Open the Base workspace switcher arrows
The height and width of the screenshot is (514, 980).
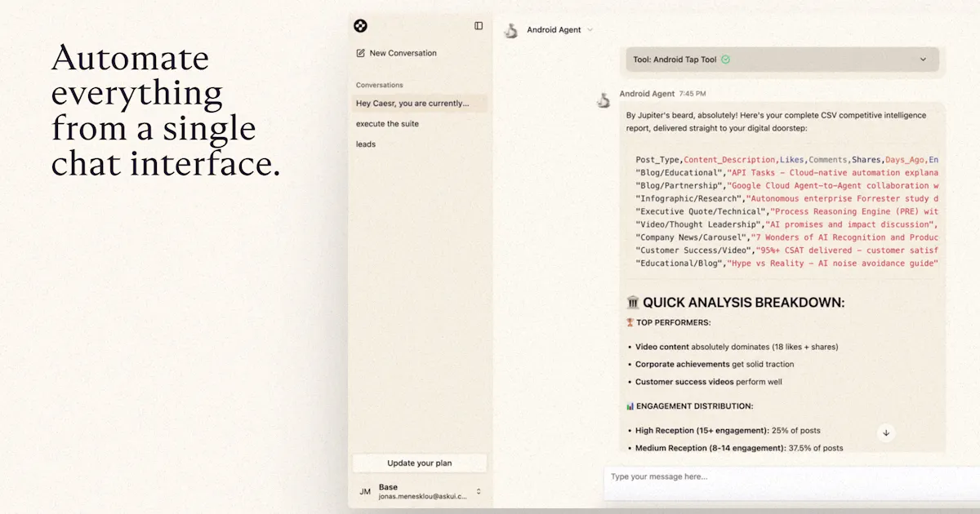(479, 491)
